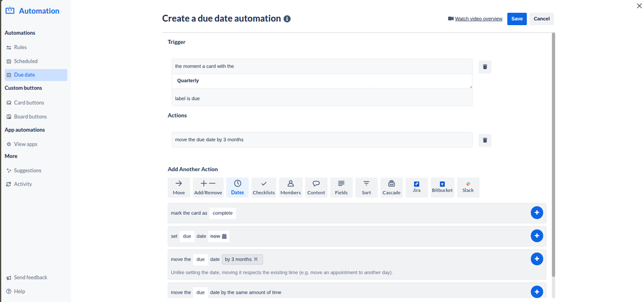Close the automation dialog with X
Screen dimensions: 644x302
(x=639, y=6)
